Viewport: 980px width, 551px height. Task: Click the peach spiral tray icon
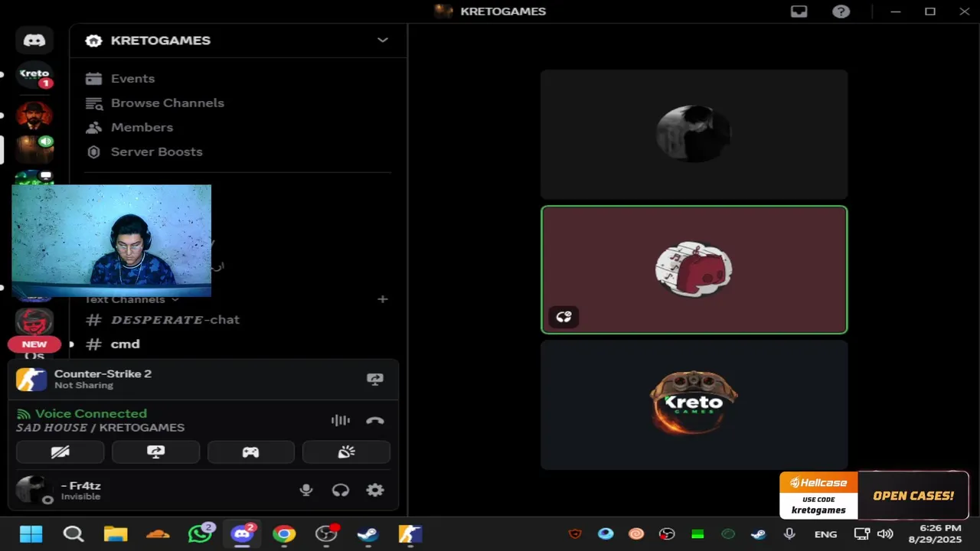pos(636,534)
